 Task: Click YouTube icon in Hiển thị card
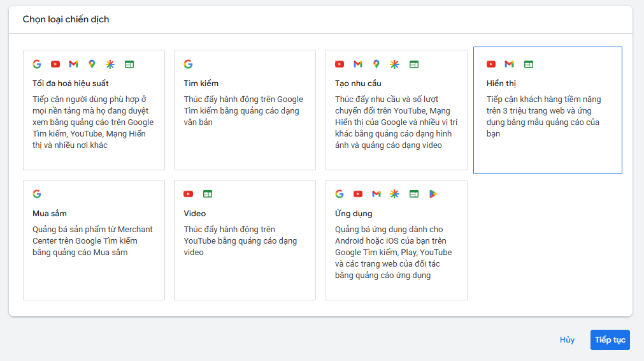click(491, 64)
